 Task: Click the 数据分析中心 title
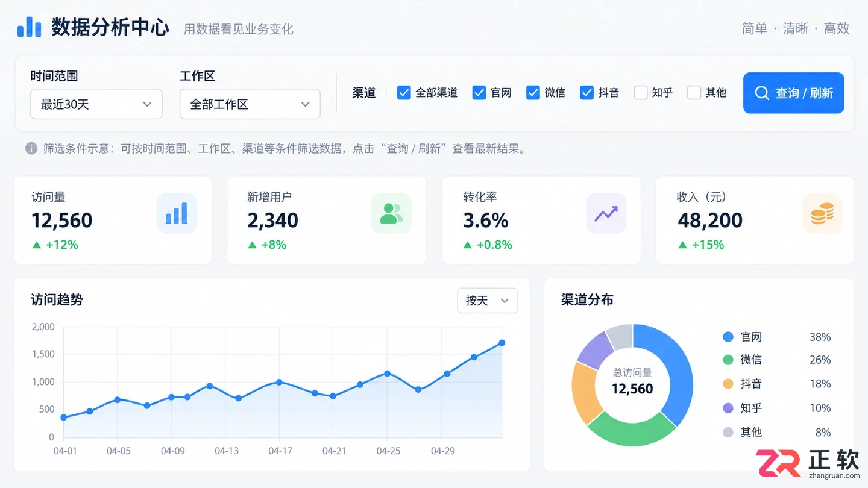110,27
